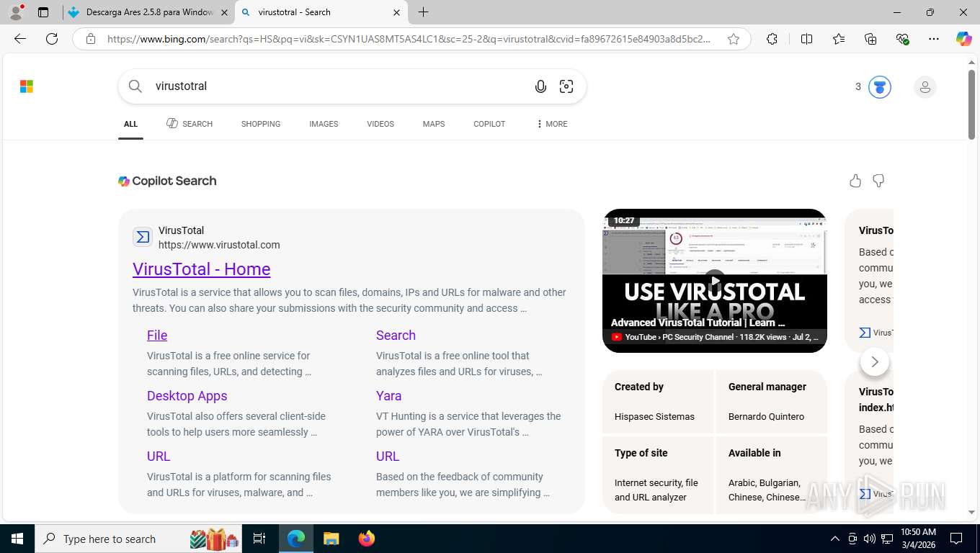Open Task View on taskbar
Screen dimensions: 980x553
259,539
